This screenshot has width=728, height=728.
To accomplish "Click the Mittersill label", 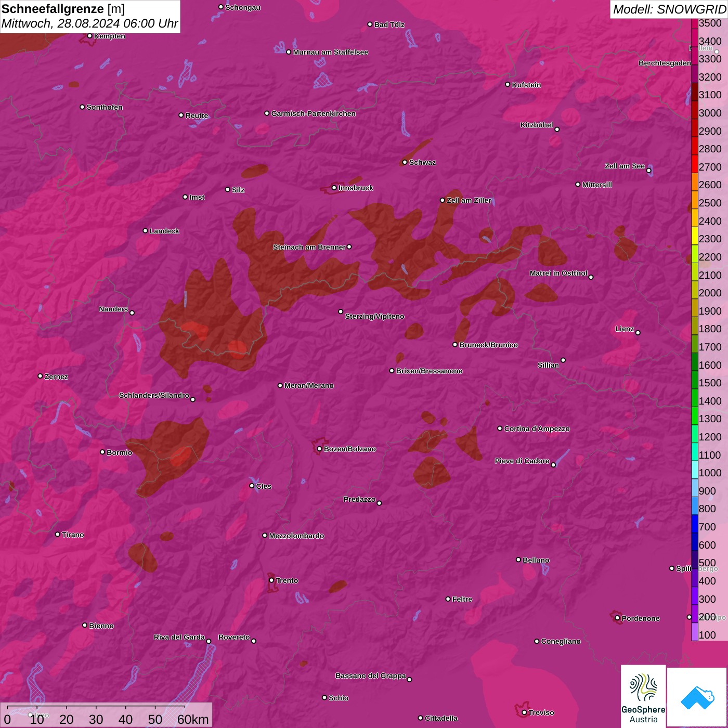I will (597, 185).
